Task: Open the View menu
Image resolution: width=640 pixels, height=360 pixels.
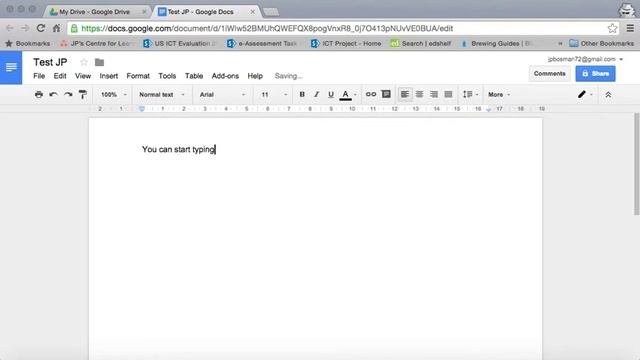Action: [83, 76]
